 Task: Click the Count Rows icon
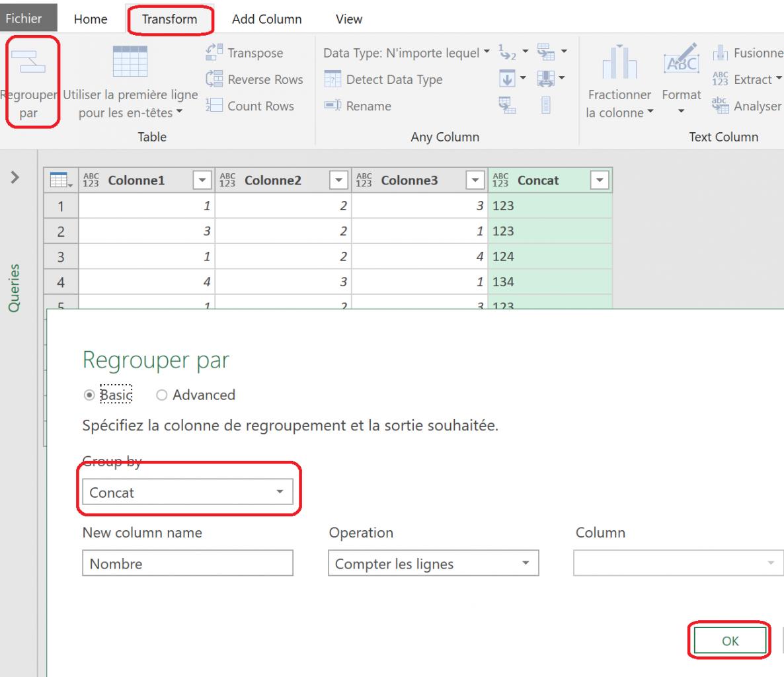tap(214, 105)
